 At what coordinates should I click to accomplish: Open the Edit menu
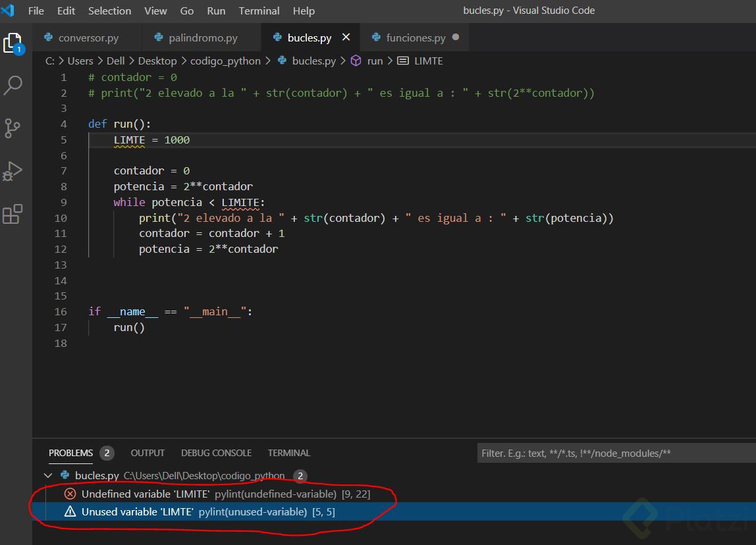click(66, 11)
